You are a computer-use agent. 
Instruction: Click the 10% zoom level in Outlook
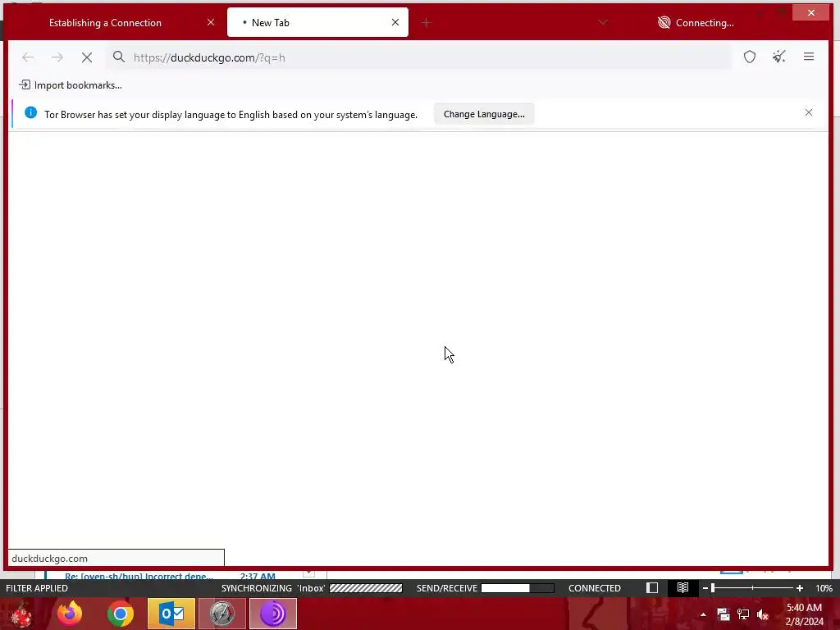824,588
